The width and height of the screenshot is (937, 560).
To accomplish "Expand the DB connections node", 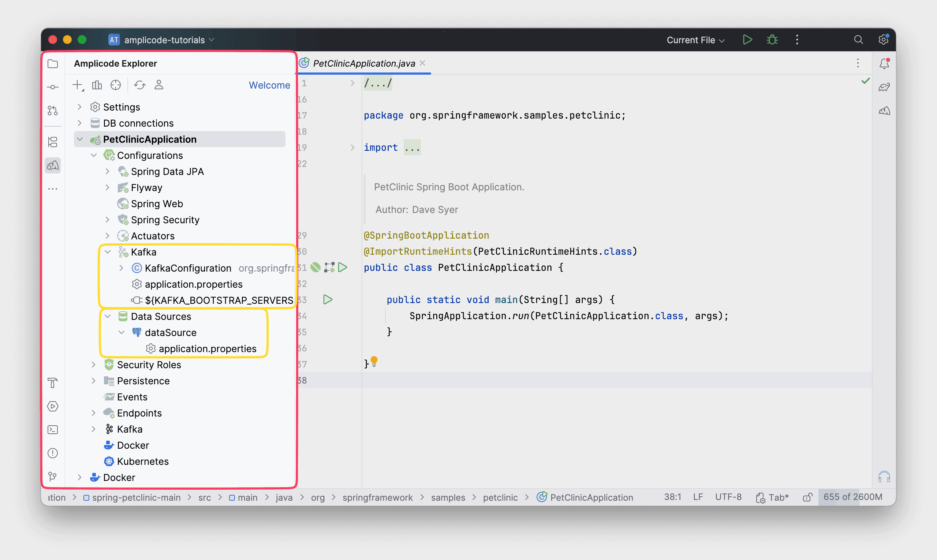I will pyautogui.click(x=79, y=123).
